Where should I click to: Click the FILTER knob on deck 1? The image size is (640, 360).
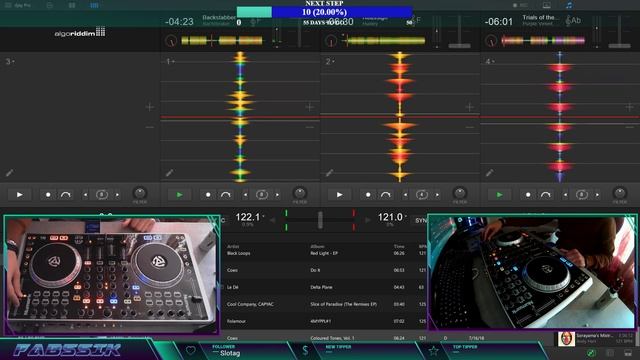point(300,193)
